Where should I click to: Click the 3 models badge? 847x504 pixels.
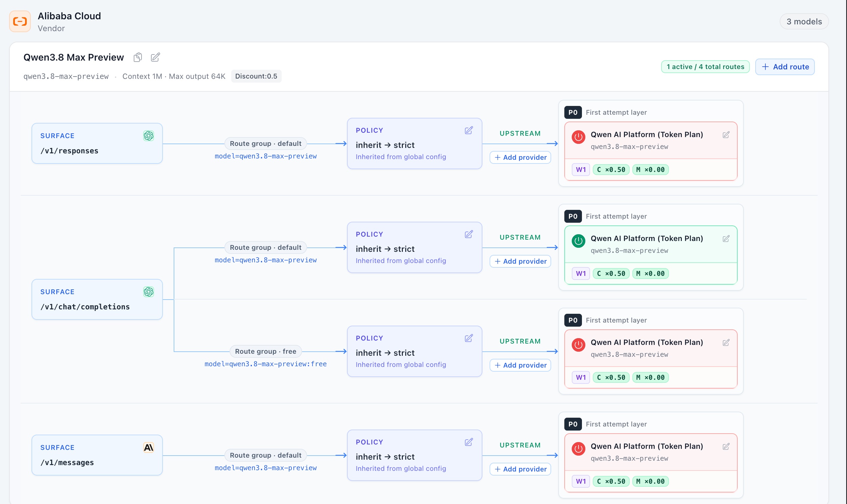[804, 22]
